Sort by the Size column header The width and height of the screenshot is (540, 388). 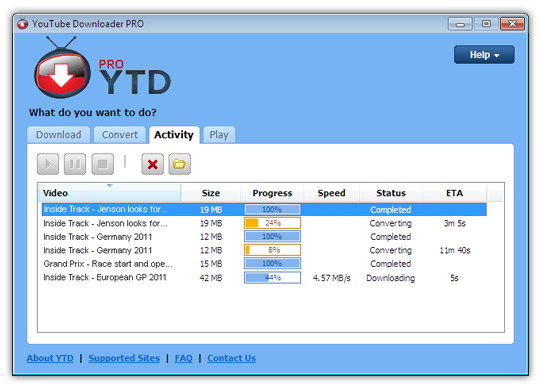pos(211,193)
